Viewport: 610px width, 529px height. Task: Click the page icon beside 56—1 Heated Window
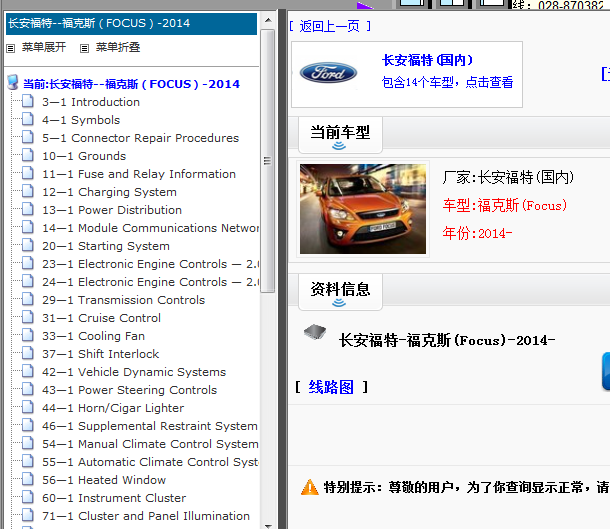point(28,480)
